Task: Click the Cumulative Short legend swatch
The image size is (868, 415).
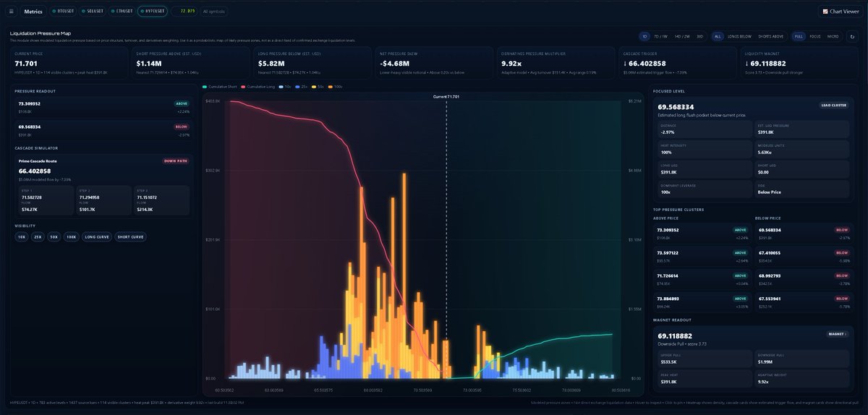Action: [205, 86]
